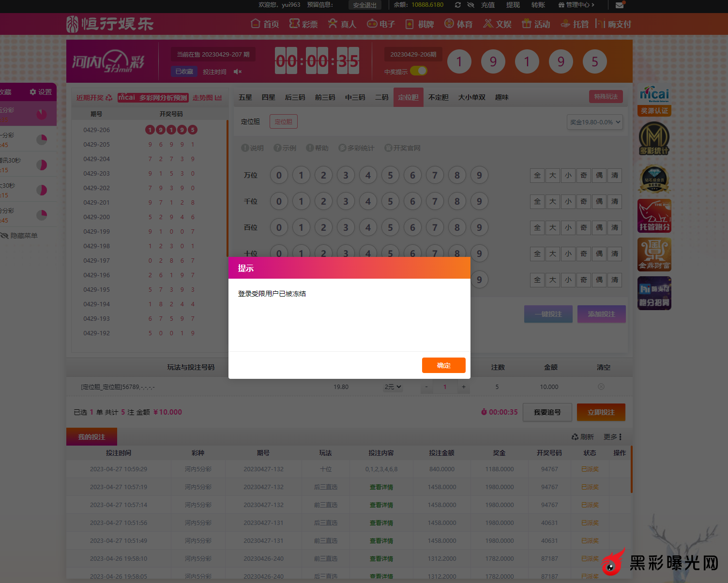Expand the 管理中心 menu
Screen dimensions: 728x583
tap(576, 5)
